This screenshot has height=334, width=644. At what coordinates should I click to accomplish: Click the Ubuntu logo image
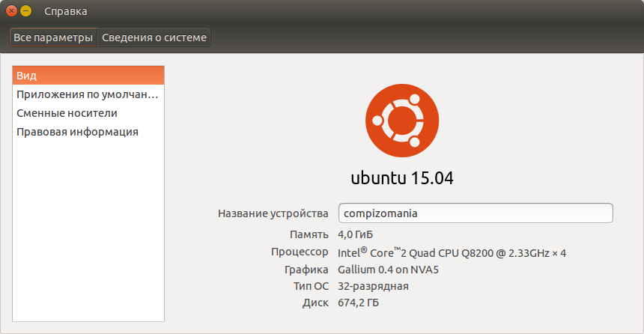point(402,121)
